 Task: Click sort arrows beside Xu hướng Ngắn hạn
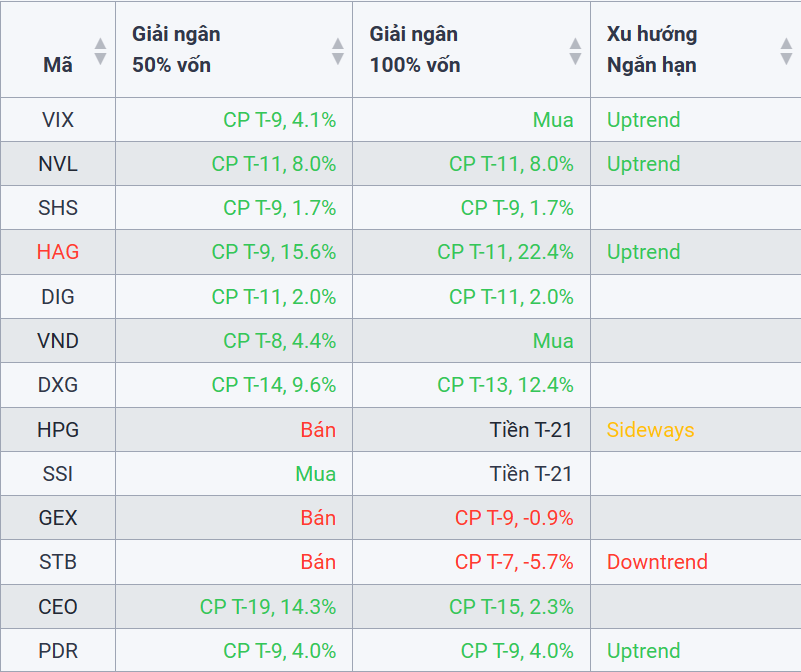click(x=786, y=50)
